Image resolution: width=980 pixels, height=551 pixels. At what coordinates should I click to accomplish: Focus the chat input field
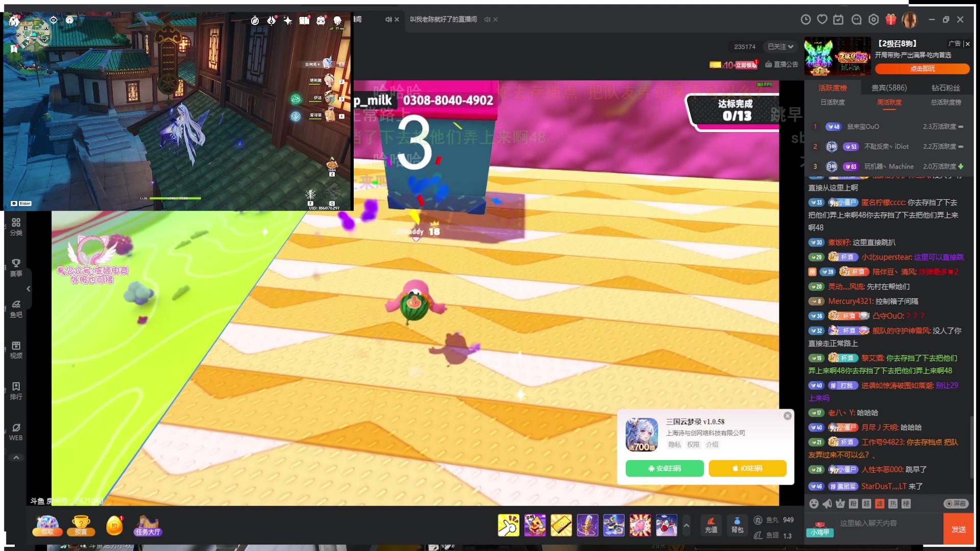coord(888,523)
